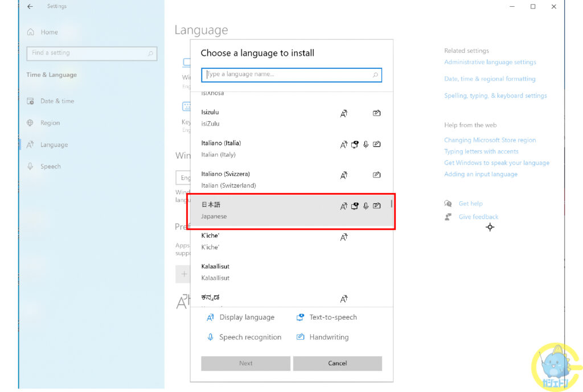
Task: Open Settings Home
Action: click(49, 32)
